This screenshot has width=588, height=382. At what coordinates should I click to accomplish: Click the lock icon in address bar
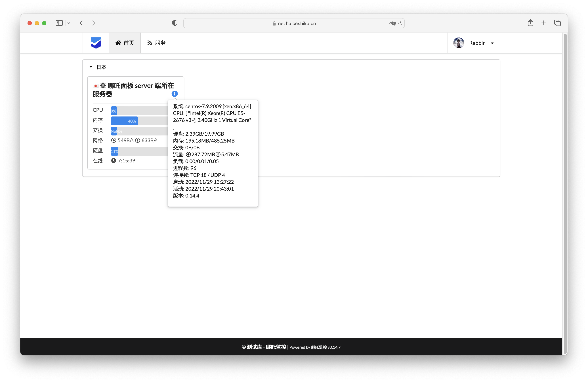point(274,24)
